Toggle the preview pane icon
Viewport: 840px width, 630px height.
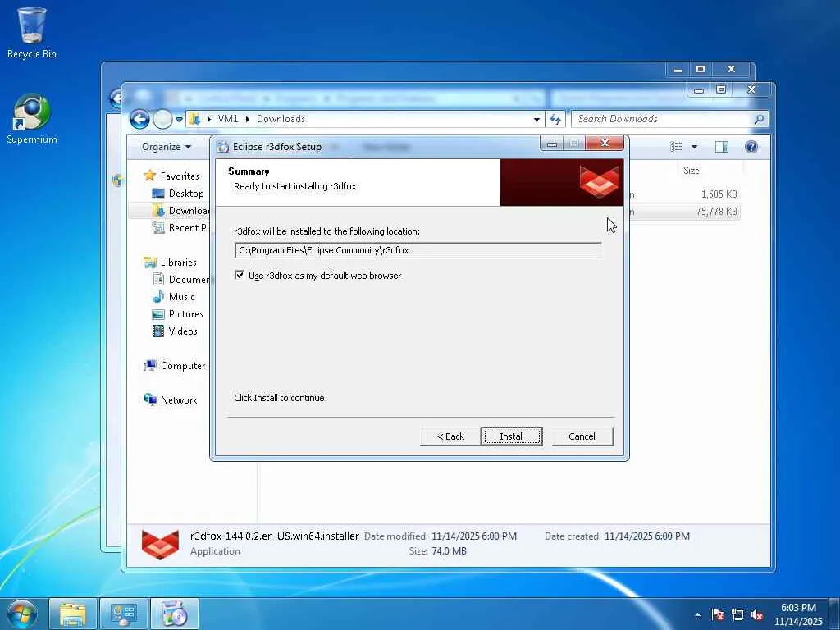point(722,147)
